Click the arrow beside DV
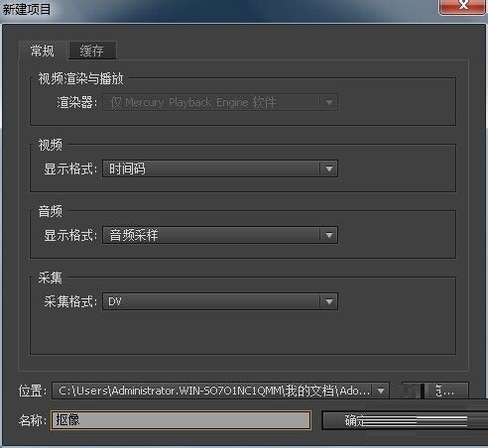488x448 pixels. pyautogui.click(x=329, y=301)
